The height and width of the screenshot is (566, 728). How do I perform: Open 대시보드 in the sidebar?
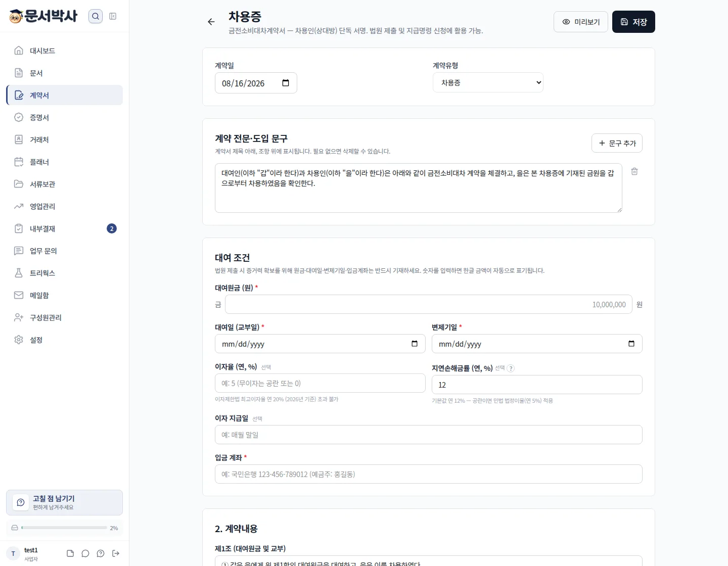pos(65,51)
